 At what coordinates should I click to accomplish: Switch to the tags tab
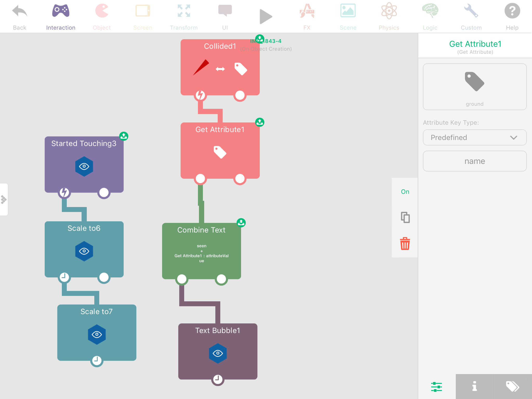click(x=513, y=386)
